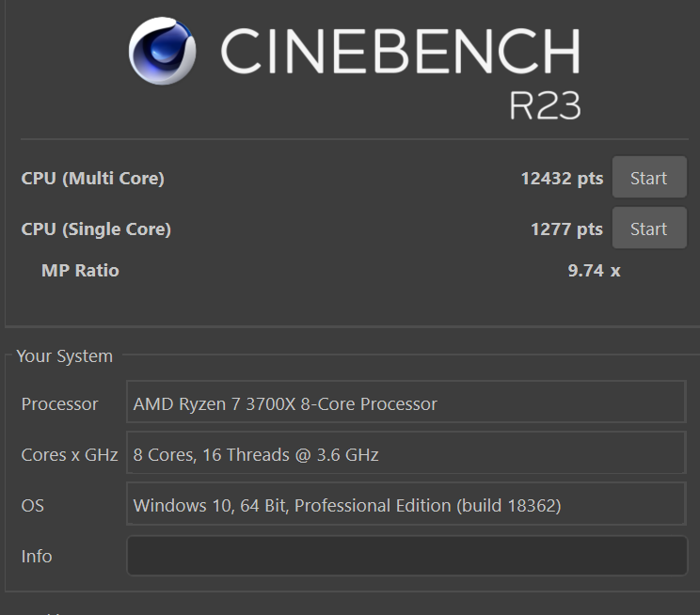Select the CPU (Single Core) label

[x=96, y=229]
